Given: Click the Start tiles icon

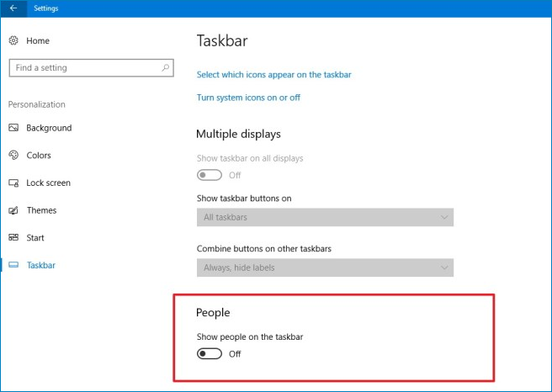Looking at the screenshot, I should pos(13,237).
